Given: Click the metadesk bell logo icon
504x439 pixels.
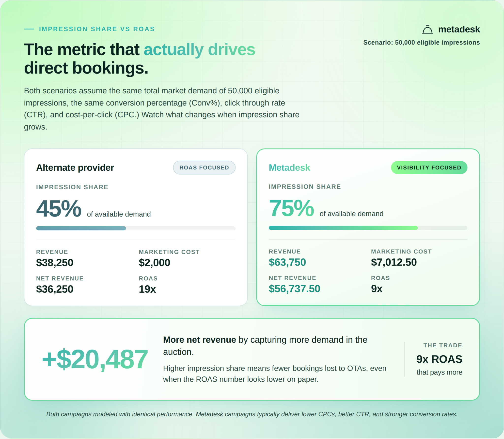Looking at the screenshot, I should [x=427, y=29].
